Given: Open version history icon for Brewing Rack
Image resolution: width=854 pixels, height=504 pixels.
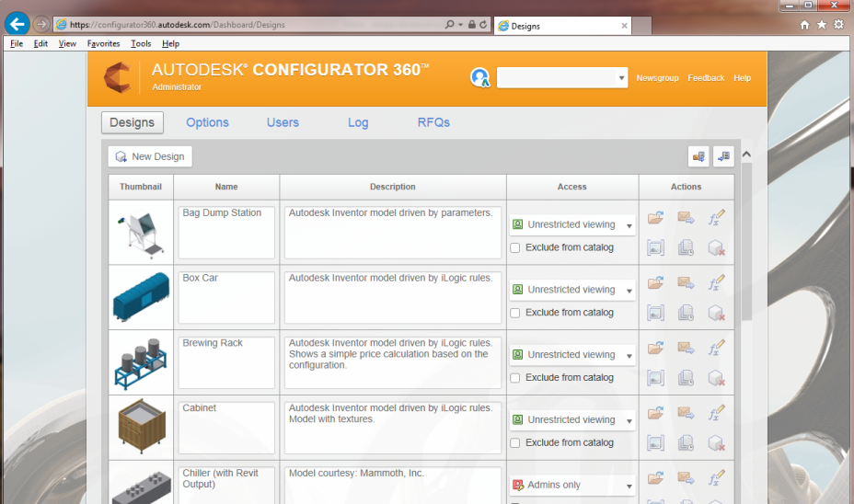Looking at the screenshot, I should point(686,378).
